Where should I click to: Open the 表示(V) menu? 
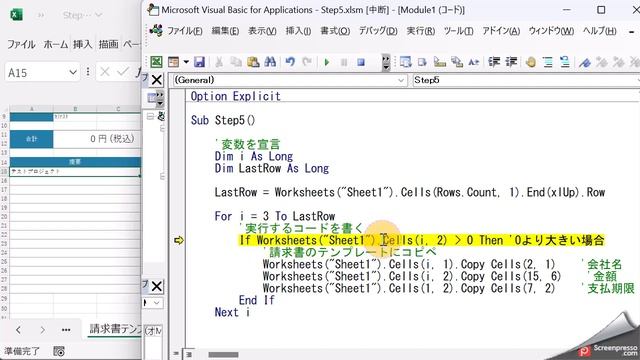262,31
